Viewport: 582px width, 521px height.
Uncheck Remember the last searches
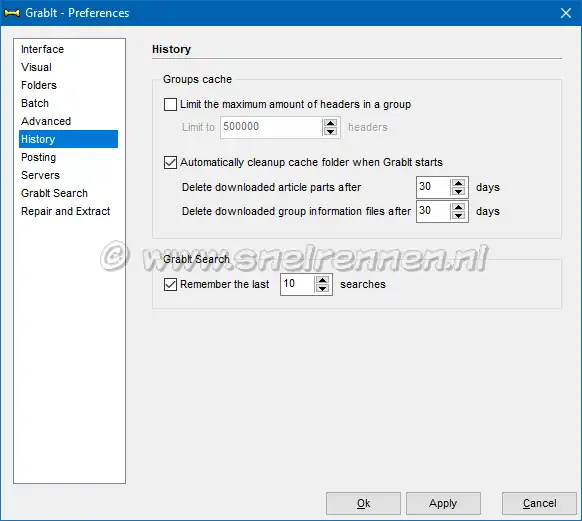(x=170, y=285)
